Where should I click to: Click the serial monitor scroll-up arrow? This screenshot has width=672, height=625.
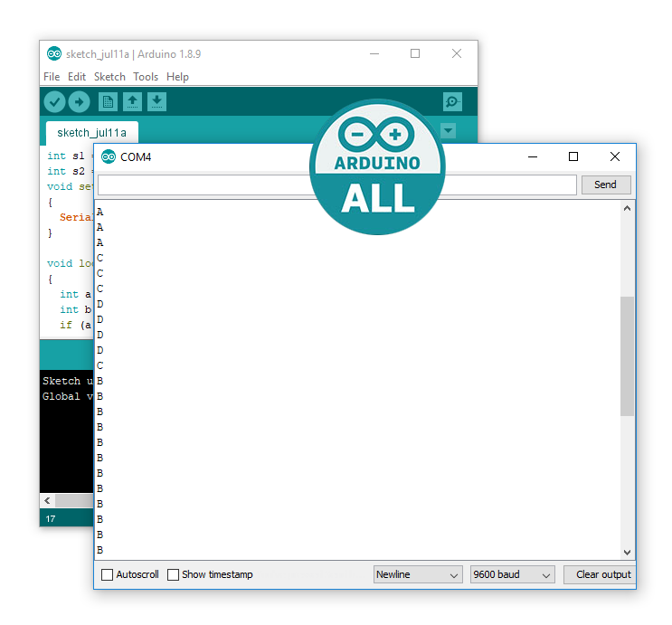tap(627, 208)
